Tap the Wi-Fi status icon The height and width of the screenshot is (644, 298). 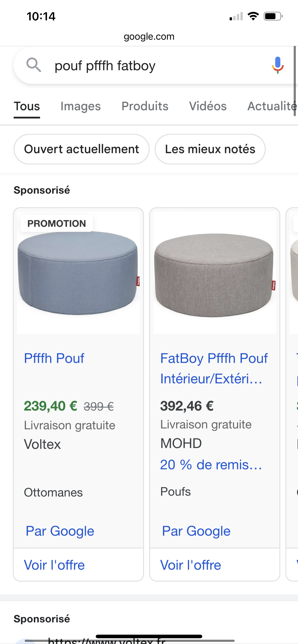pyautogui.click(x=253, y=16)
